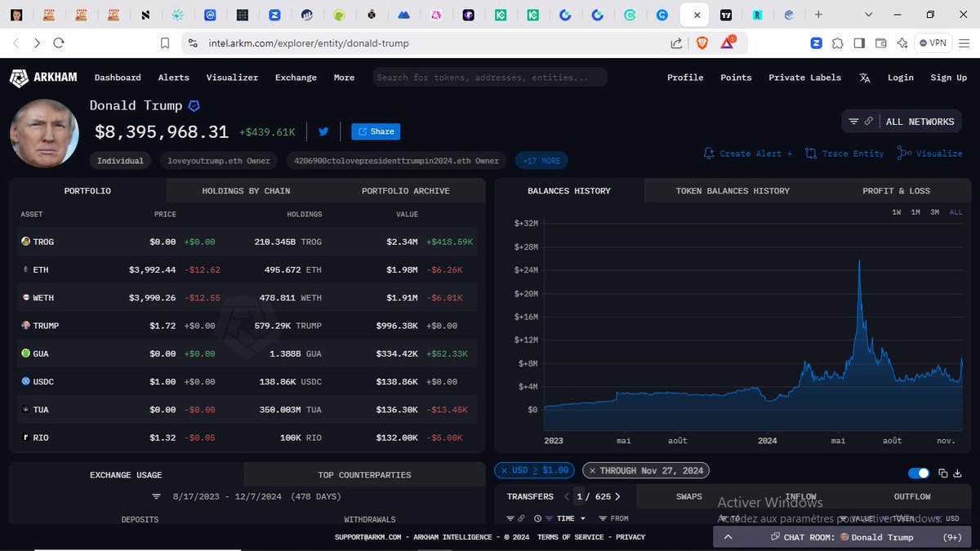Switch to PORTFOLIO ARCHIVE tab

pos(406,191)
